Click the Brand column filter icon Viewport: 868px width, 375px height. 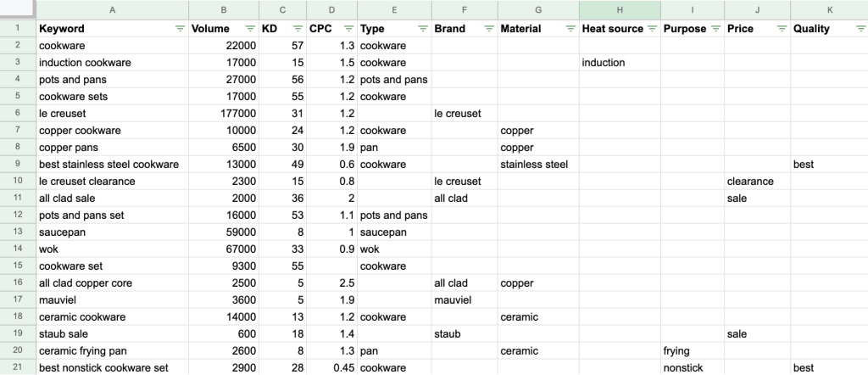[x=487, y=29]
